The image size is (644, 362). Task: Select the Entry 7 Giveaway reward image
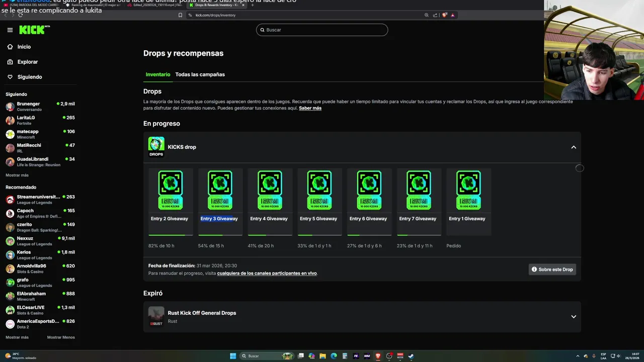click(x=419, y=190)
